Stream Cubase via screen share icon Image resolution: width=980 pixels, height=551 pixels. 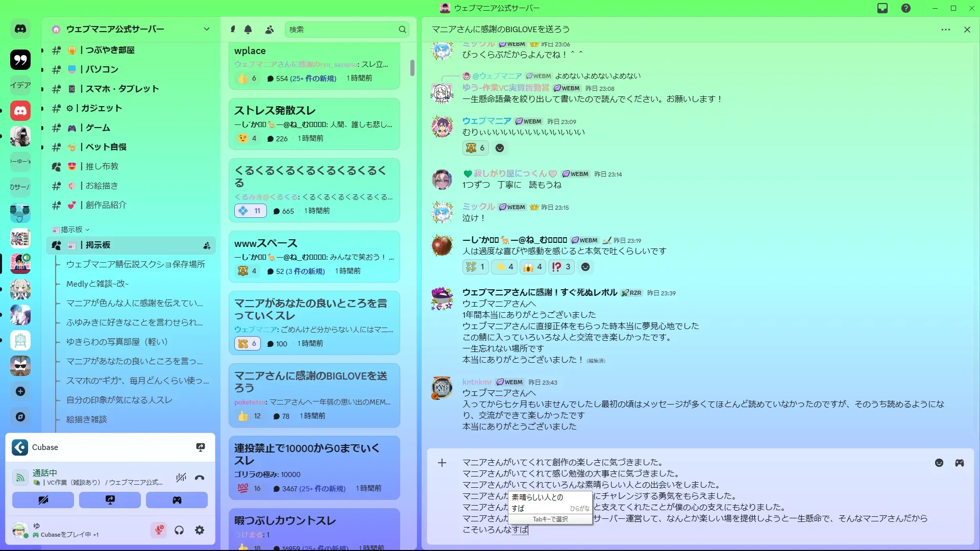201,447
